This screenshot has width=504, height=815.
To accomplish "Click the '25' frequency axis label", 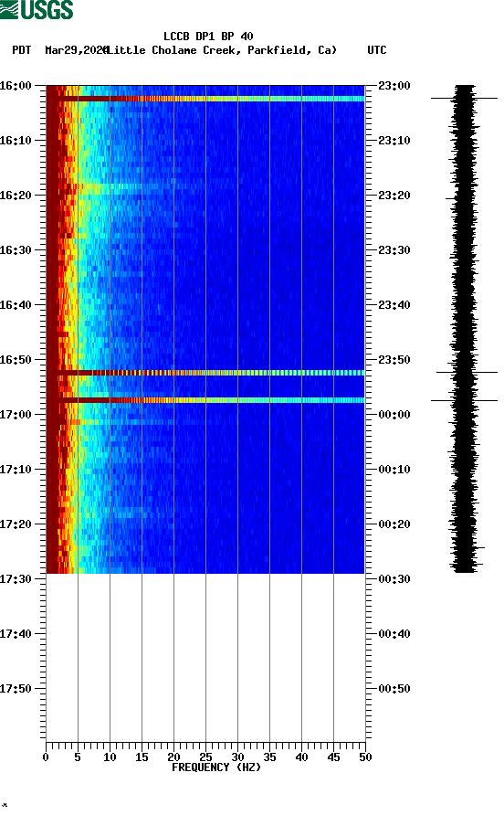I will point(205,757).
